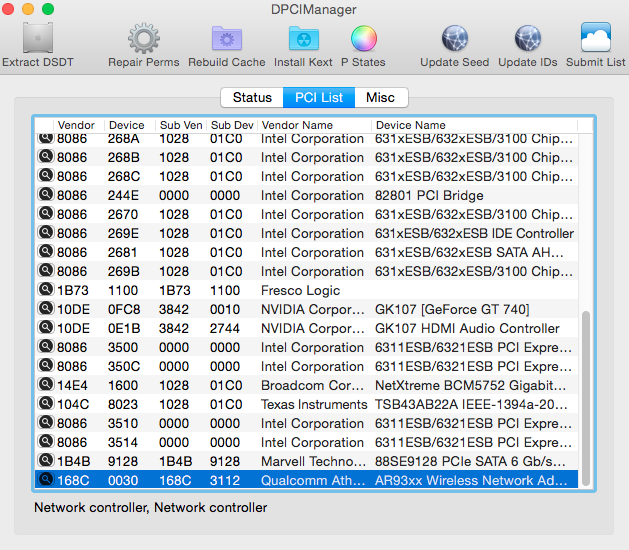Click the PCI list vertical scrollbar thumb

[586, 398]
